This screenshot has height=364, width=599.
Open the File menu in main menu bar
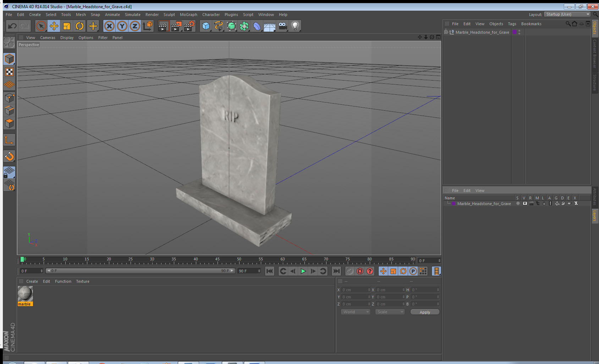pos(9,15)
